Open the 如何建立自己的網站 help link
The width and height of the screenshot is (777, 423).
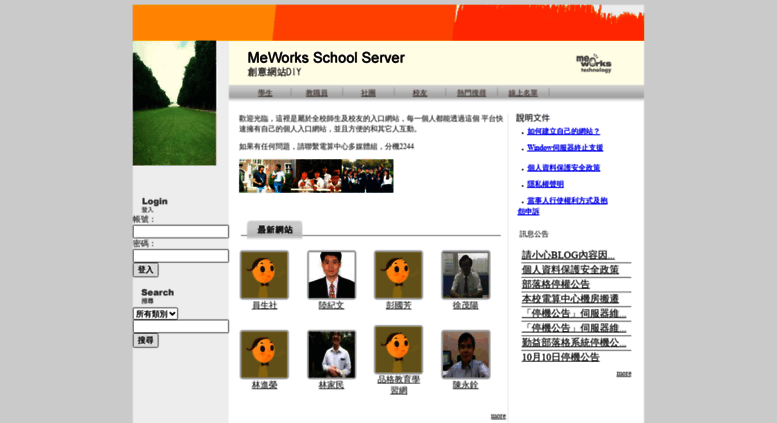coord(563,131)
